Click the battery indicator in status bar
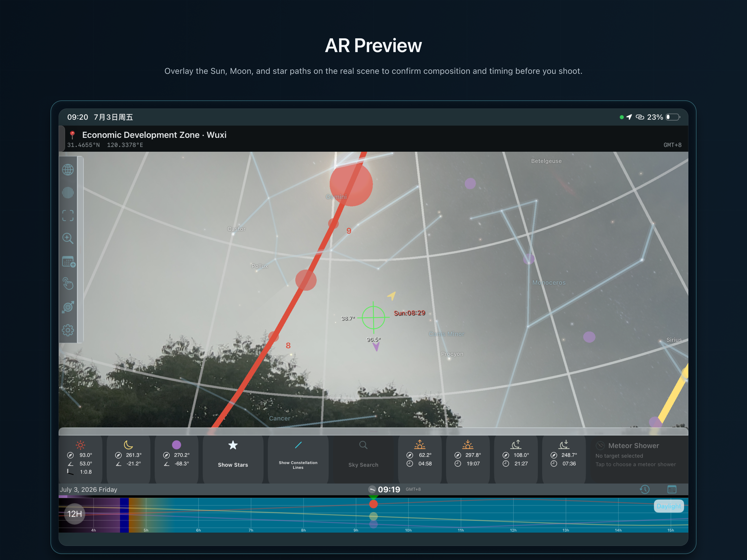The height and width of the screenshot is (560, 747). 673,117
